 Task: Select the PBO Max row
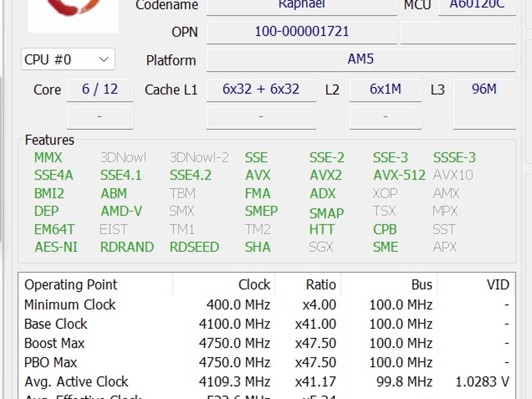(x=267, y=362)
